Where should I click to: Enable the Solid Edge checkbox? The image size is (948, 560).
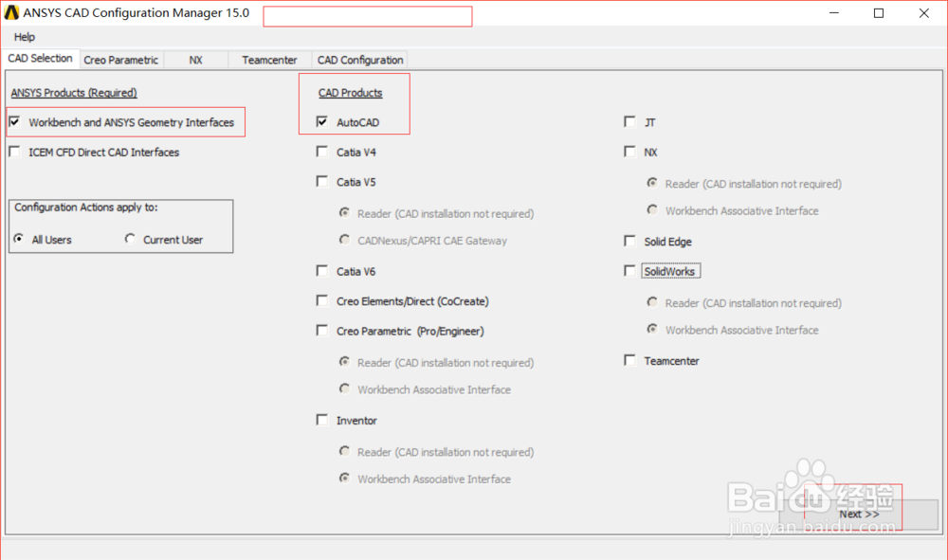pos(630,241)
